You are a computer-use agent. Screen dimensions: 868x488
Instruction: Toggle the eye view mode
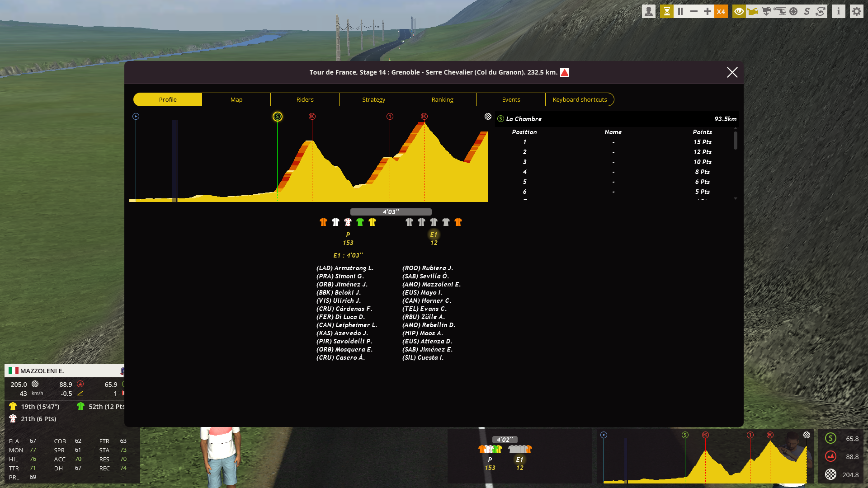[x=739, y=11]
